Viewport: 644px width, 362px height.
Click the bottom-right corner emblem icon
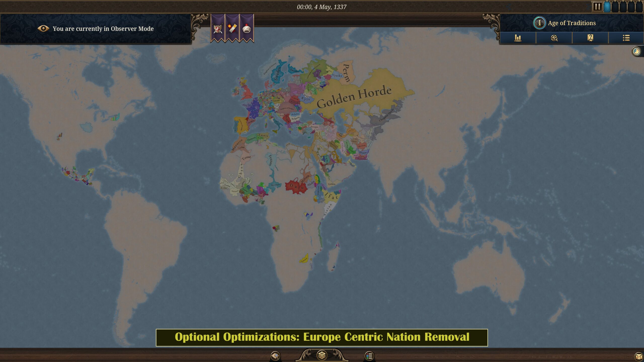[x=638, y=356]
